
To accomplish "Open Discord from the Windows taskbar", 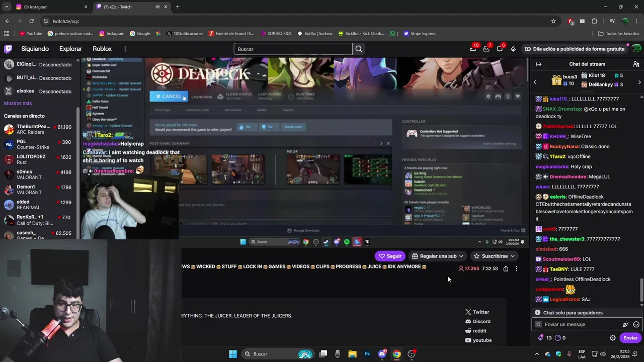I will pos(382,354).
